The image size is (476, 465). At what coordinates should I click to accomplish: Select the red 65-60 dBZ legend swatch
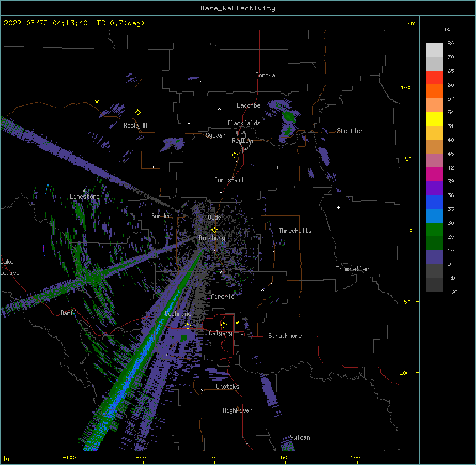coord(434,78)
